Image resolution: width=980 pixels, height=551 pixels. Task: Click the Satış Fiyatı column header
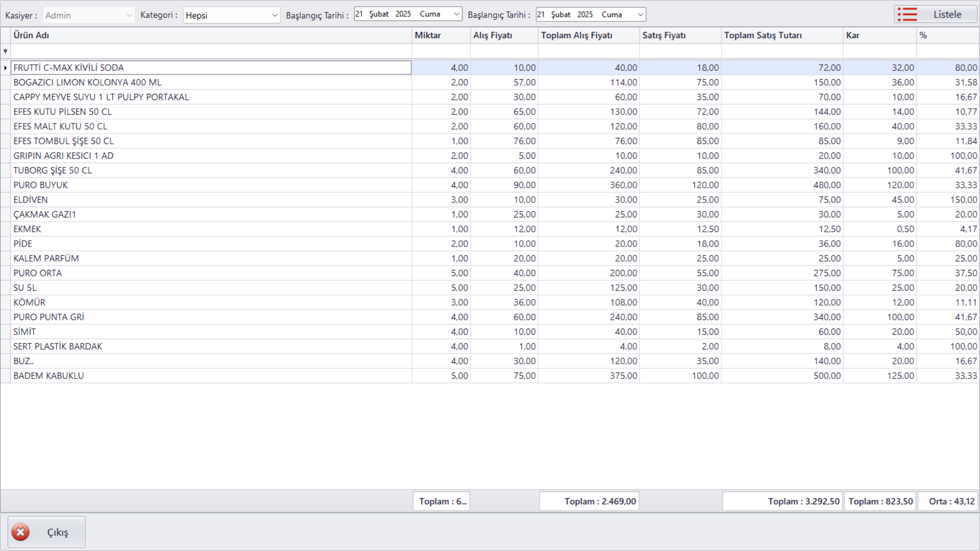(680, 35)
